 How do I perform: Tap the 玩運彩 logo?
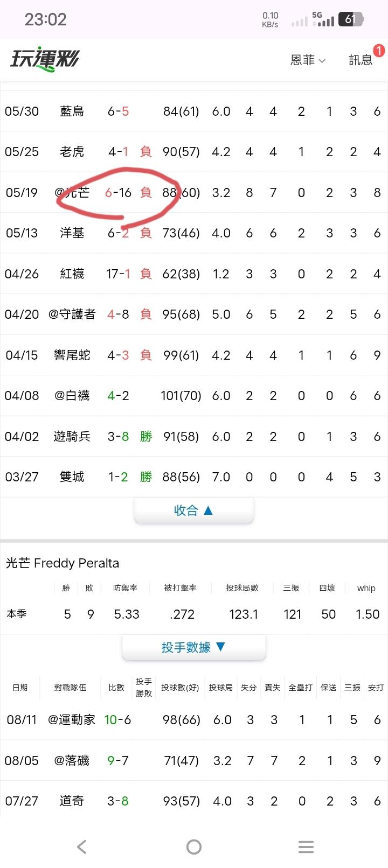tap(45, 59)
